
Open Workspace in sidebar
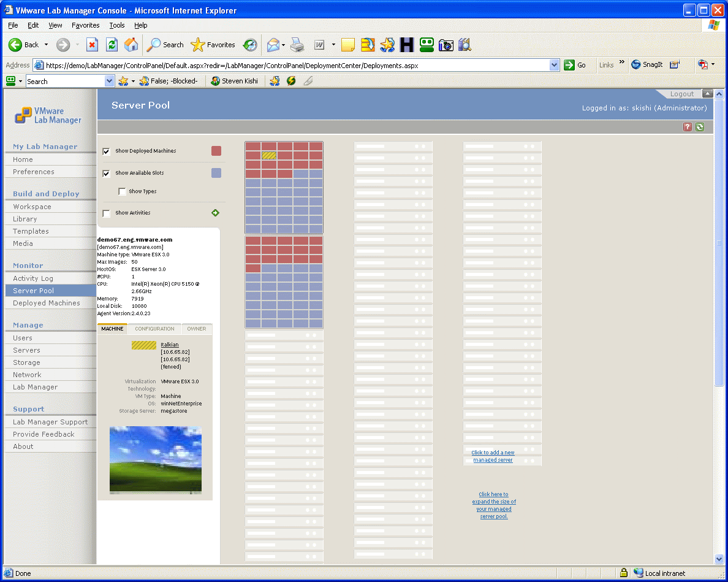(x=32, y=207)
